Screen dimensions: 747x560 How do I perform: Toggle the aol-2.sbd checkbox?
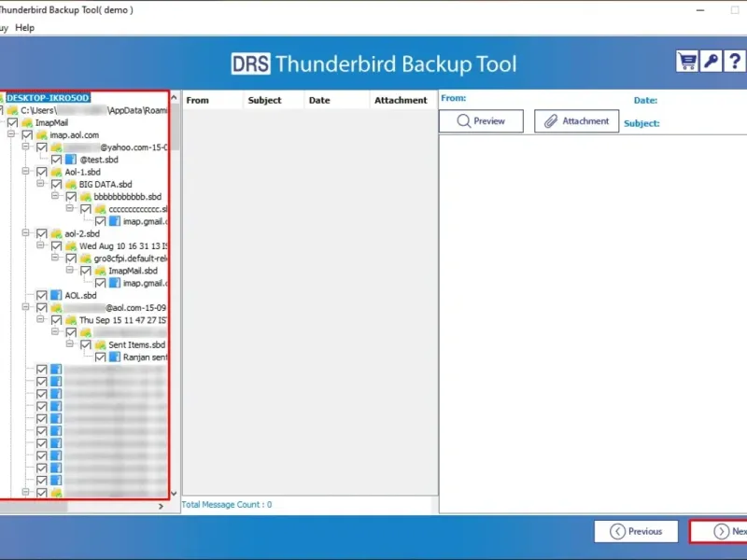click(42, 234)
